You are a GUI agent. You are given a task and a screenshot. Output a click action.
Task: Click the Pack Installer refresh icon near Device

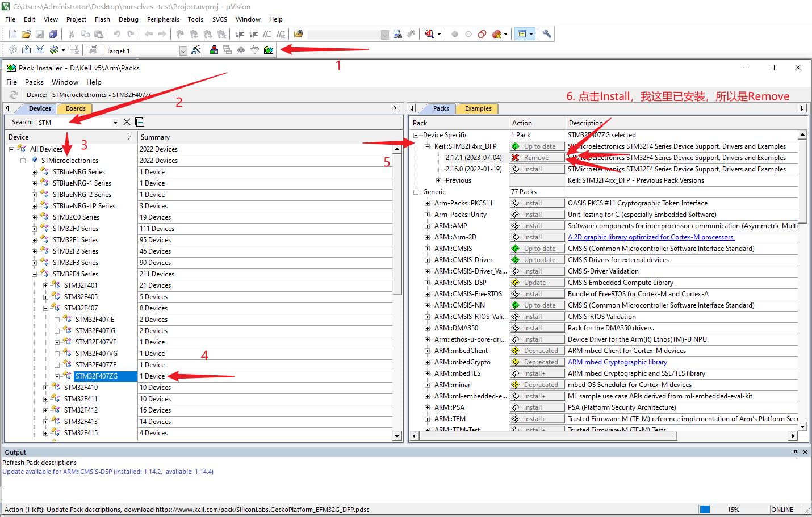click(14, 95)
